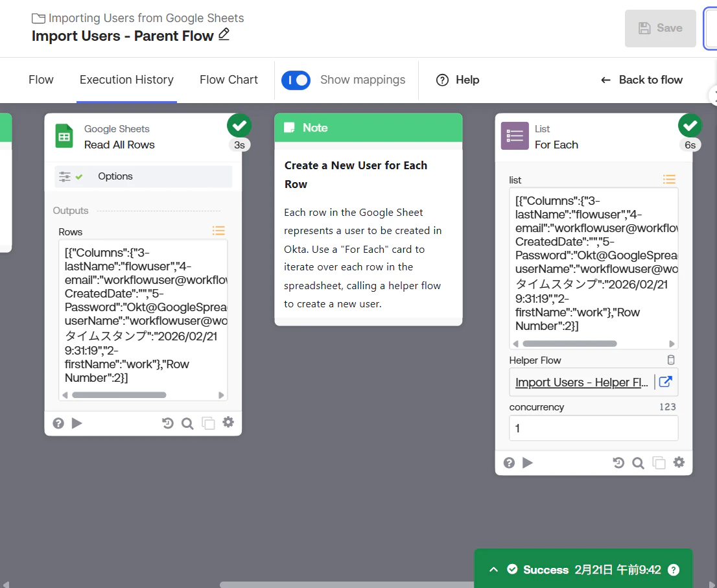Click the concurrency input field
This screenshot has width=717, height=588.
coord(594,428)
